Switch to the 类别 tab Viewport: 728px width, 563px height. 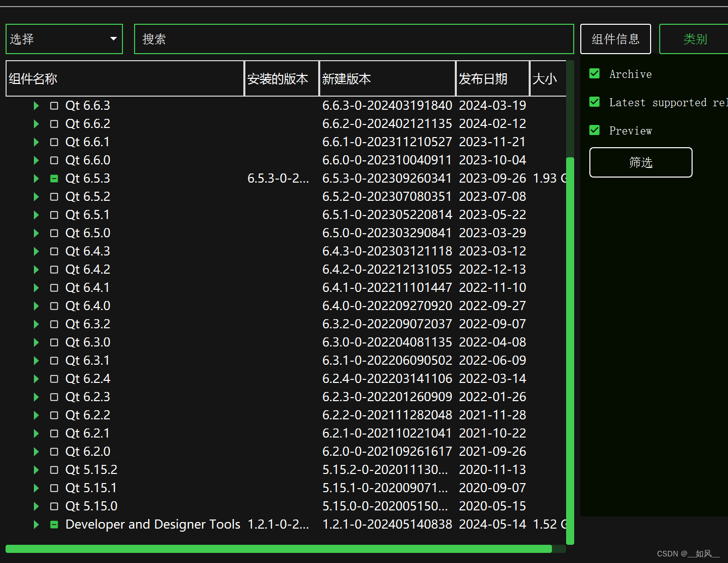tap(694, 39)
